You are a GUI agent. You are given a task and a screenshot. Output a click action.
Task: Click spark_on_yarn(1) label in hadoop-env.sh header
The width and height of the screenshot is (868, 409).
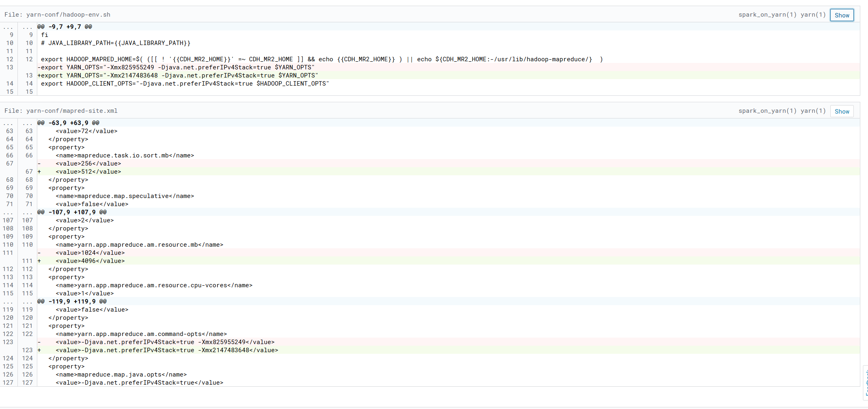tap(767, 15)
